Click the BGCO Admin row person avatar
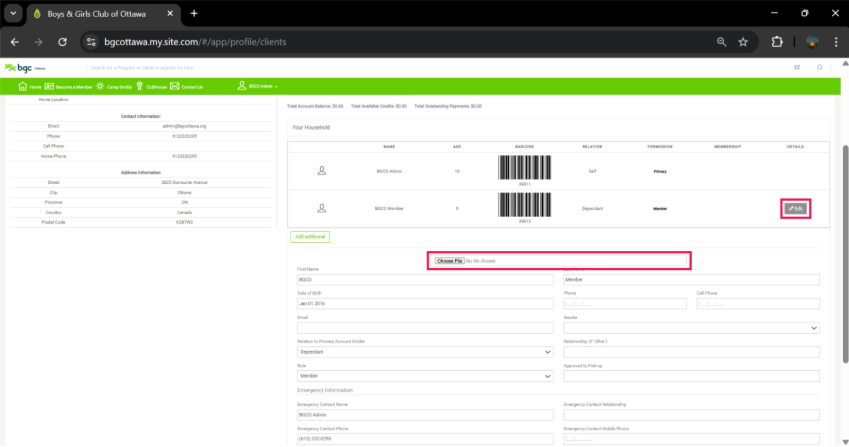 (322, 170)
